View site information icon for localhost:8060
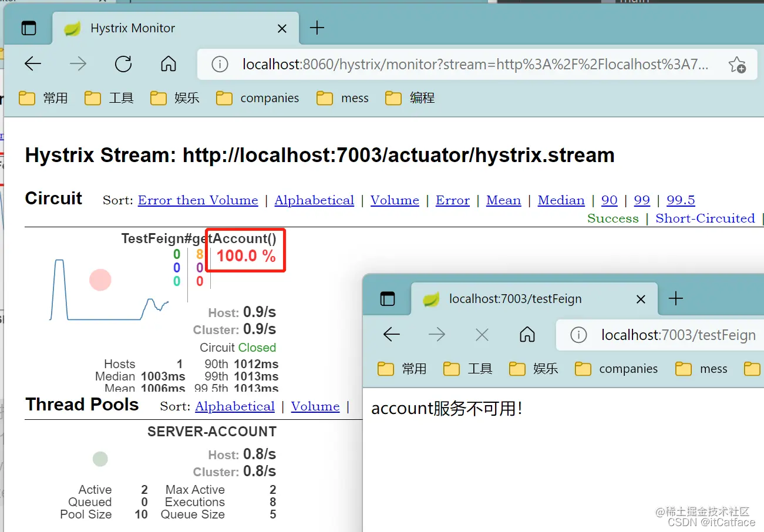This screenshot has width=764, height=532. click(x=220, y=65)
